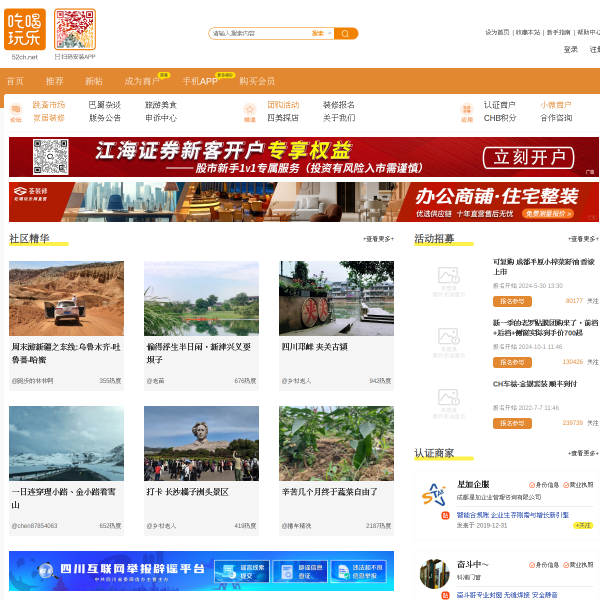600x600 pixels.
Task: Open the 四川邛崃 夹关古镇 thumbnail
Action: tap(336, 298)
